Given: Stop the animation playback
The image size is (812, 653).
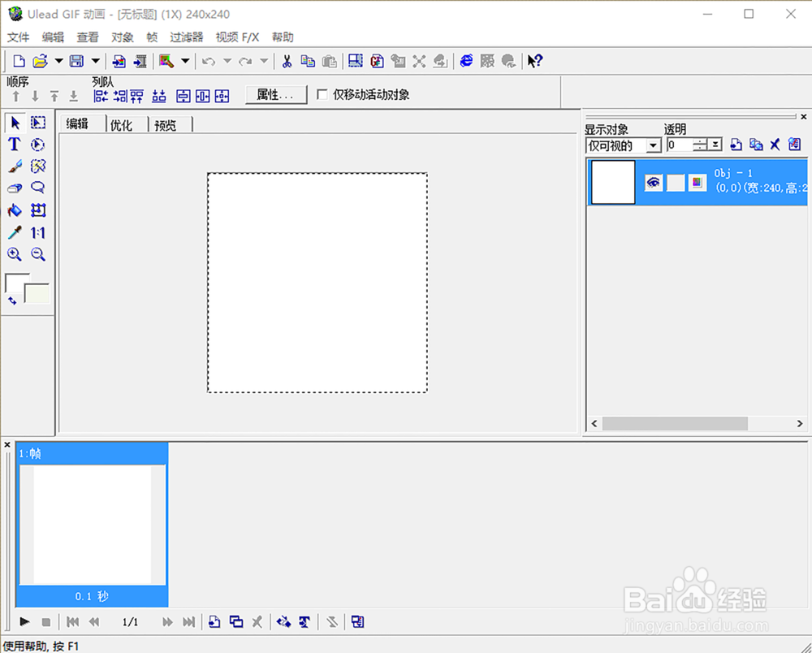Looking at the screenshot, I should coord(46,622).
